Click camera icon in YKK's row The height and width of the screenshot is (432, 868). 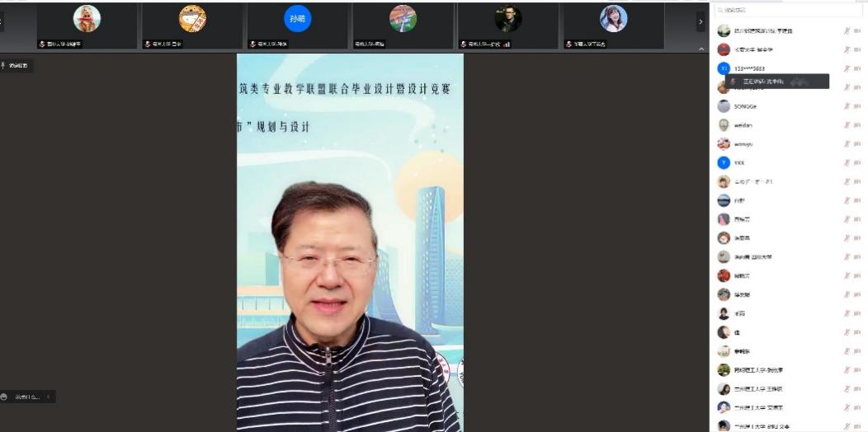(x=857, y=162)
